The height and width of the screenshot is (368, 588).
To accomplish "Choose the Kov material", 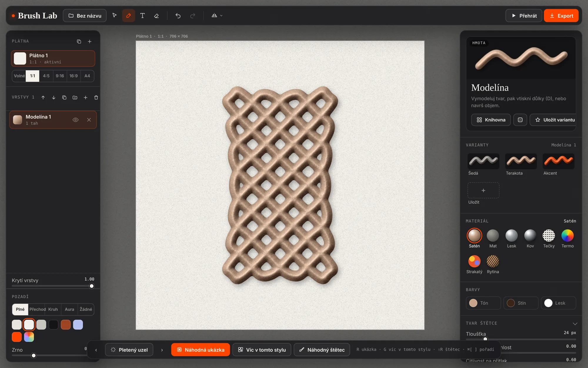I will click(x=530, y=239).
